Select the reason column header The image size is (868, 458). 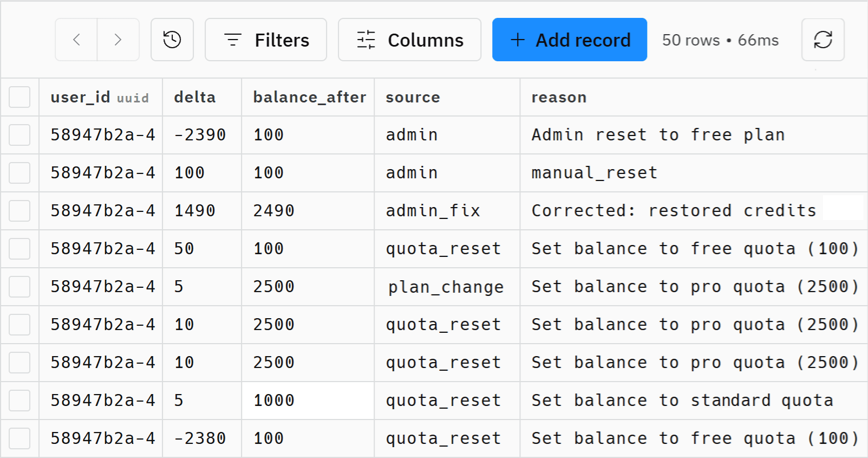point(559,97)
